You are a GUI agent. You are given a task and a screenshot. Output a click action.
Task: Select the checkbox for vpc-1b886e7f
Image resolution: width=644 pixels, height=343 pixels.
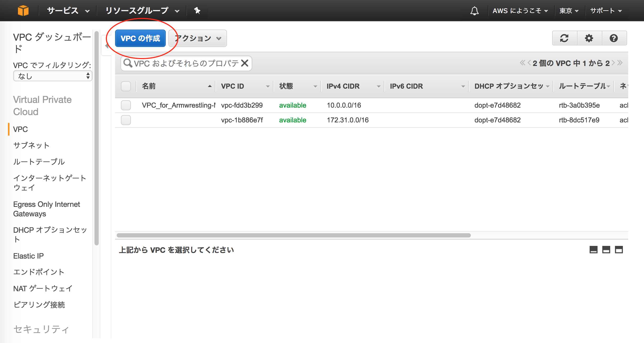click(x=126, y=120)
